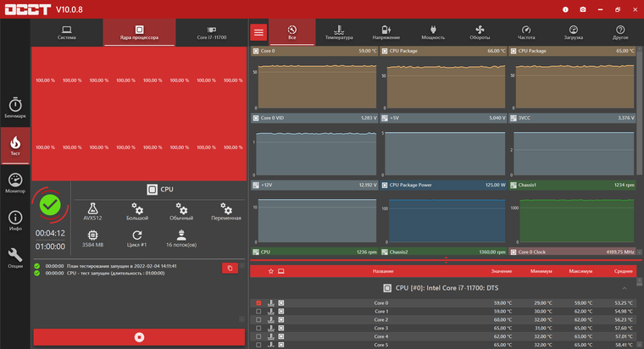Select the Мощность tab
644x349 pixels.
pyautogui.click(x=433, y=32)
